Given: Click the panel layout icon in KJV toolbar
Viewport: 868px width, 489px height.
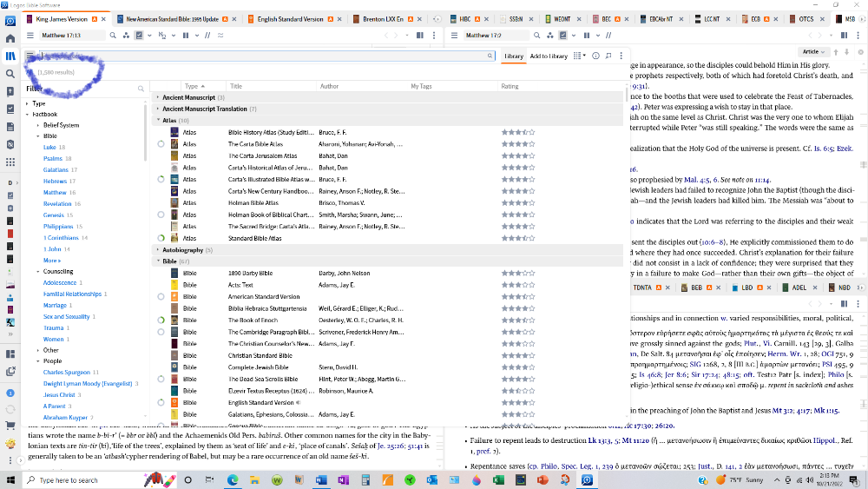Looking at the screenshot, I should point(420,36).
